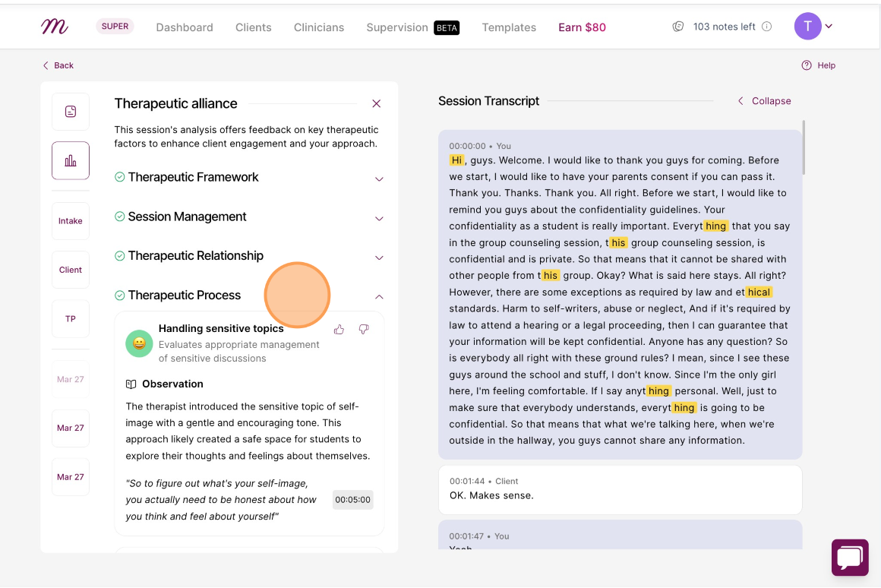The width and height of the screenshot is (881, 588).
Task: Expand the Therapeutic Relationship section
Action: [379, 258]
